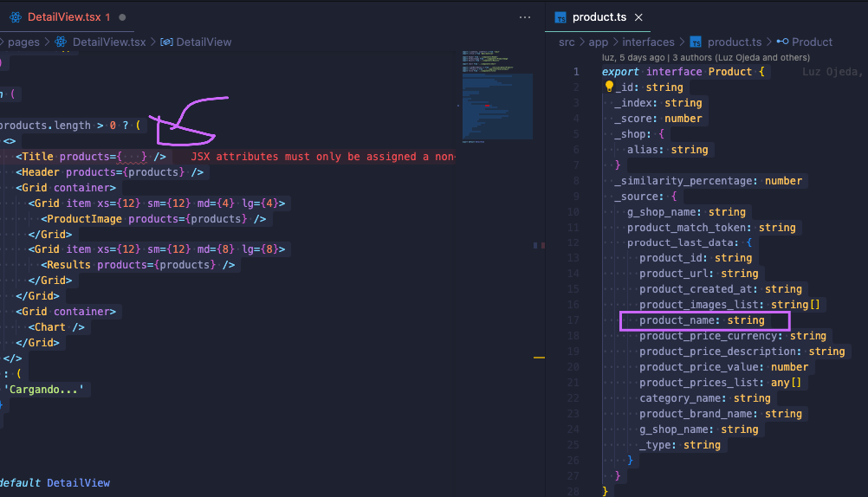Click the yellow warning marker in the overview ruler
This screenshot has width=868, height=497.
pos(539,358)
